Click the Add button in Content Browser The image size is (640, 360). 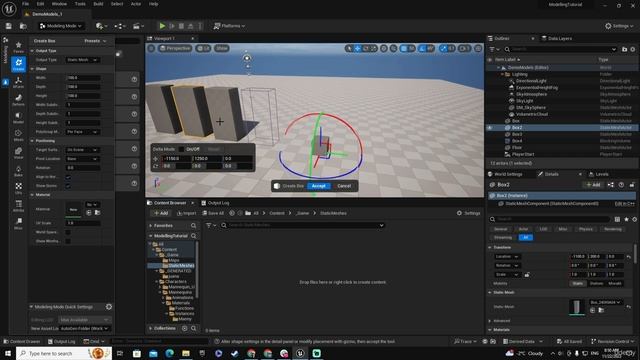pos(161,213)
